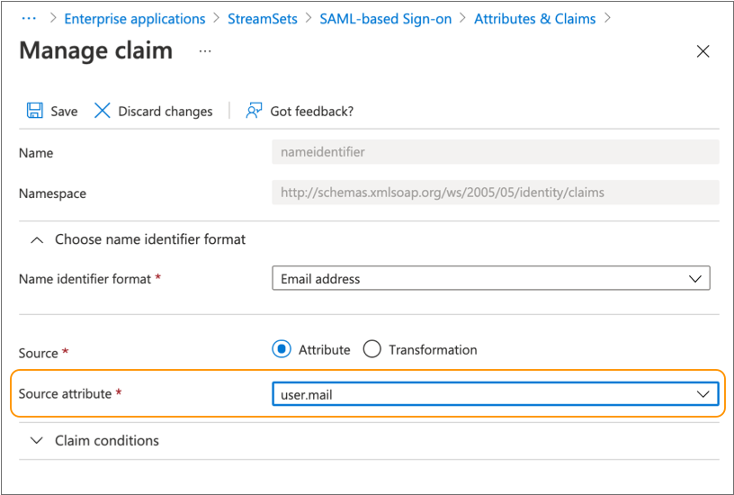Click the Save button label
734x495 pixels.
pos(64,111)
